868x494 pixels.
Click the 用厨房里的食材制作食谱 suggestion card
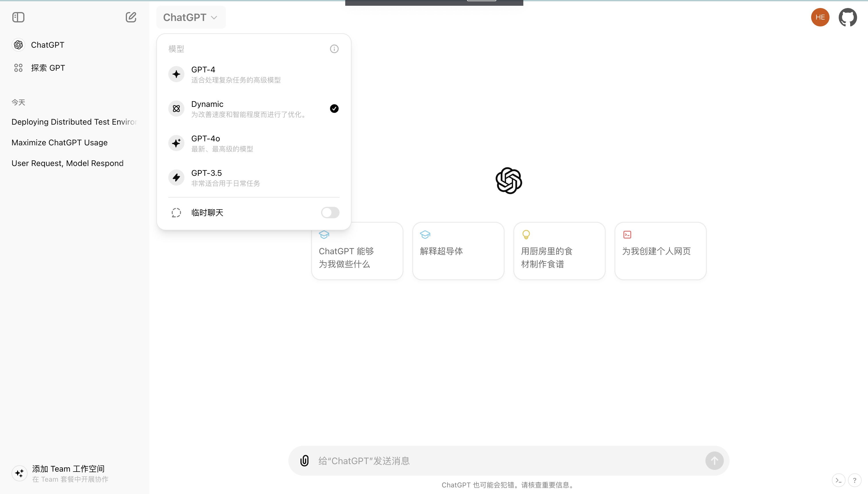click(x=559, y=251)
